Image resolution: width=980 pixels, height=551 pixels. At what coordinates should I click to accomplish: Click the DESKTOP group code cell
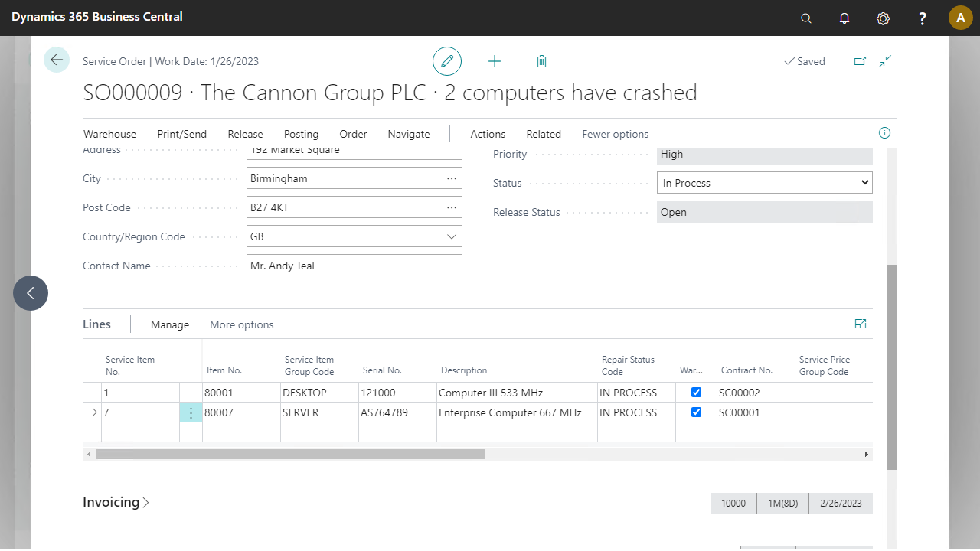(x=319, y=393)
